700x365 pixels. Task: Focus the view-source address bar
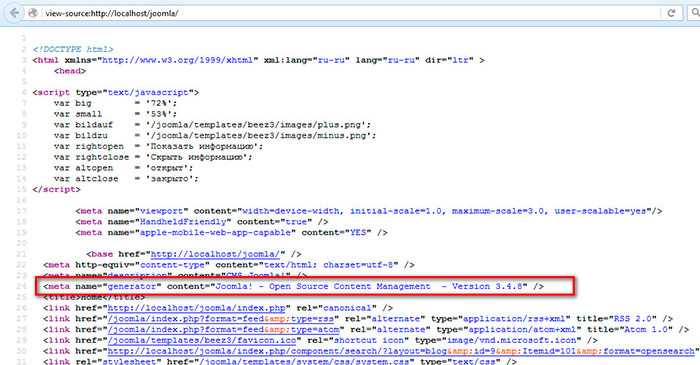pyautogui.click(x=348, y=13)
